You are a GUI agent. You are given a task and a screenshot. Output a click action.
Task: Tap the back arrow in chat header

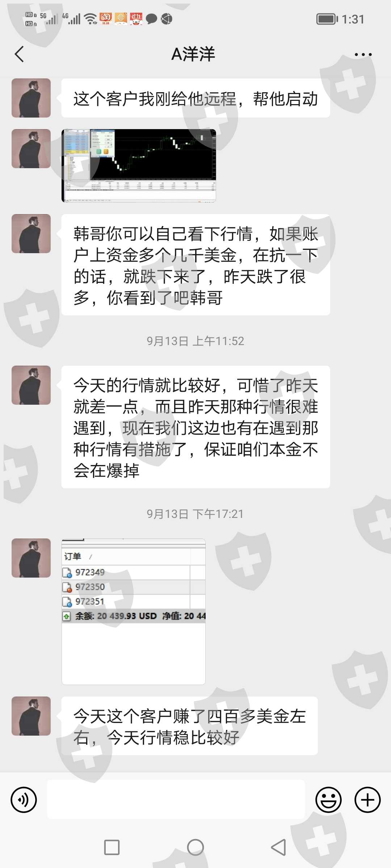click(x=20, y=54)
